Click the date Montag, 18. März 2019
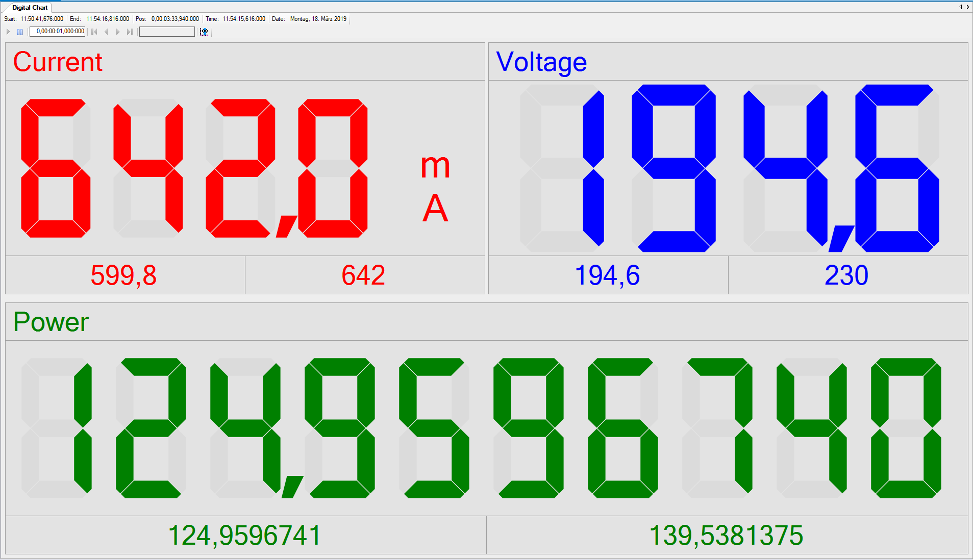 [318, 19]
